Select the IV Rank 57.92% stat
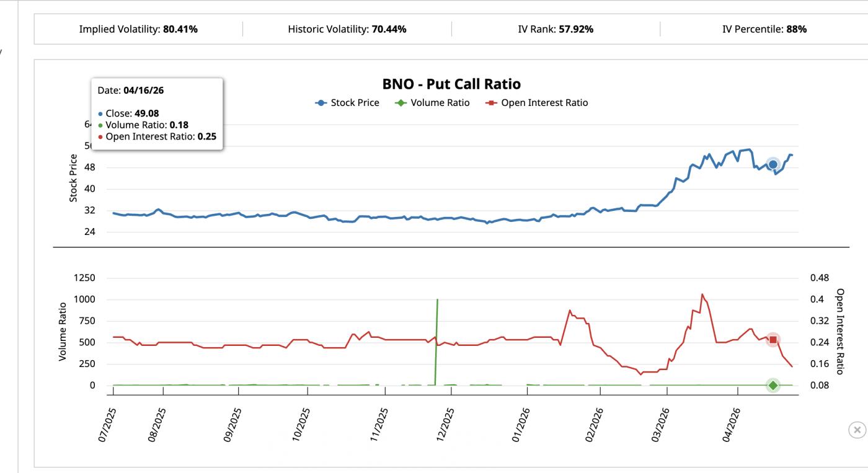Screen dimensions: 868x473 (x=556, y=29)
